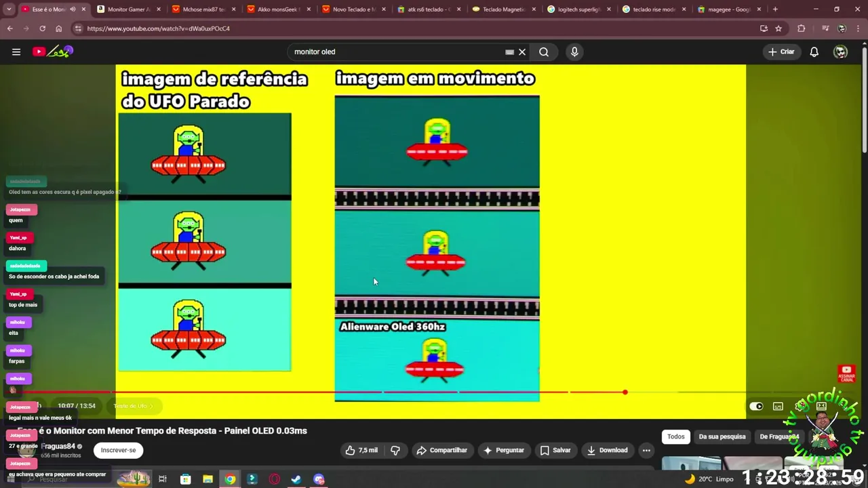Switch to teclado rise mode tab
This screenshot has height=488, width=868.
click(x=654, y=9)
